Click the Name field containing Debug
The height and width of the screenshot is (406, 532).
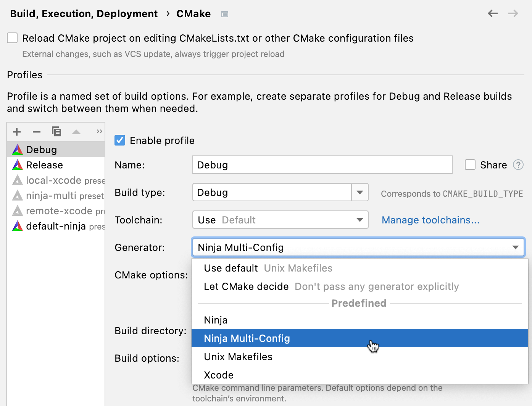[322, 165]
